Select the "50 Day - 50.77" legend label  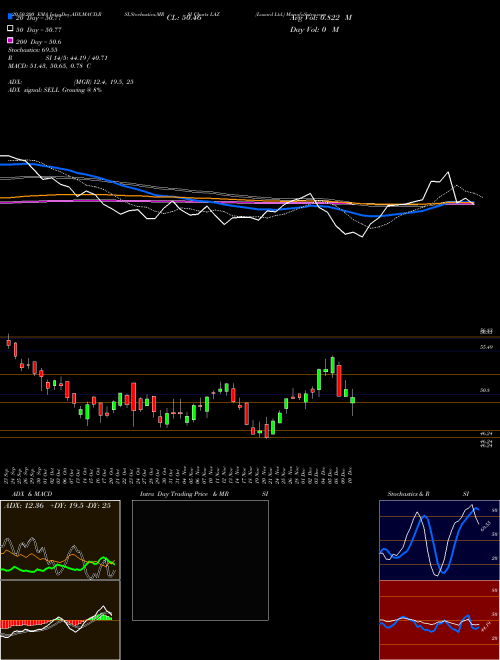click(39, 30)
